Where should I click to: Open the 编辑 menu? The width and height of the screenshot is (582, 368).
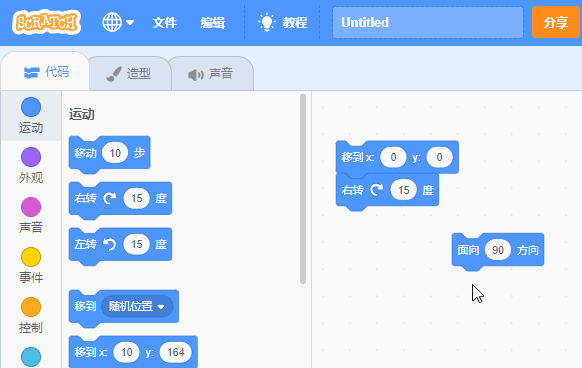pos(213,23)
